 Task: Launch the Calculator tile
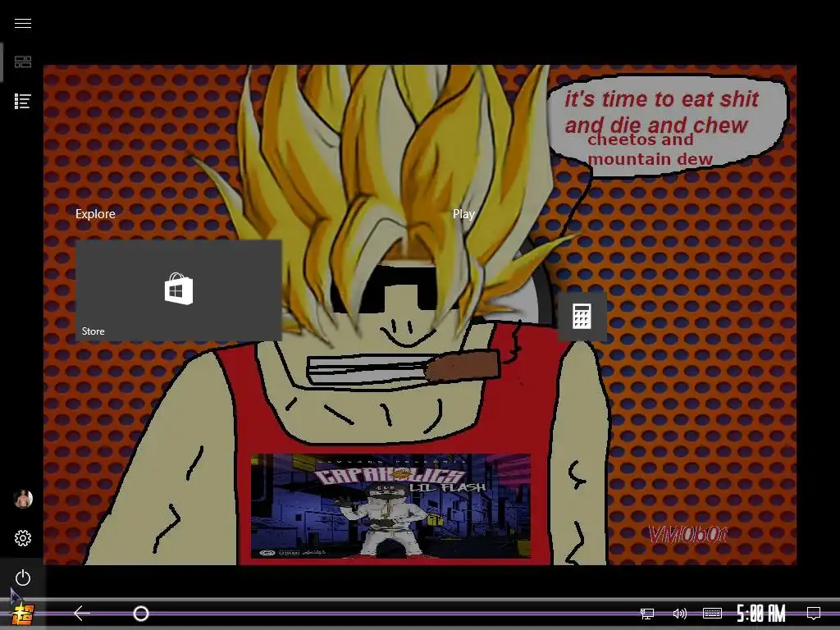582,316
